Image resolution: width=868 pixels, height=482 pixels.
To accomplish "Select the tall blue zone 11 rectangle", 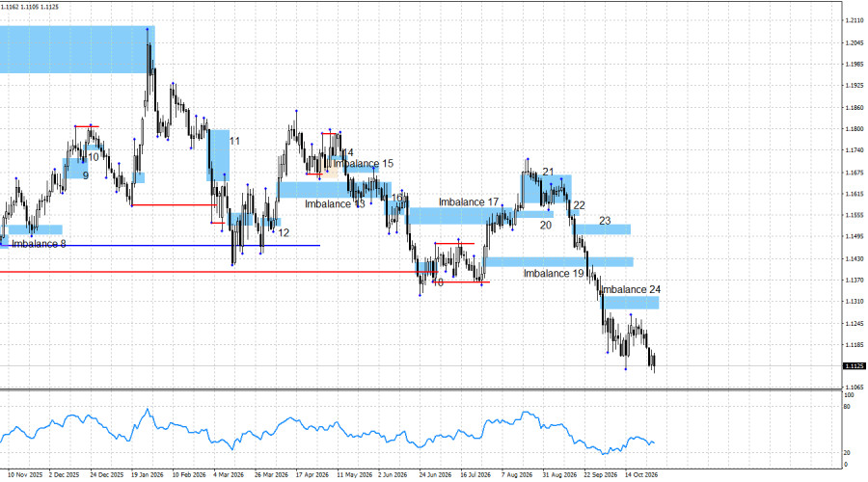I will point(218,155).
